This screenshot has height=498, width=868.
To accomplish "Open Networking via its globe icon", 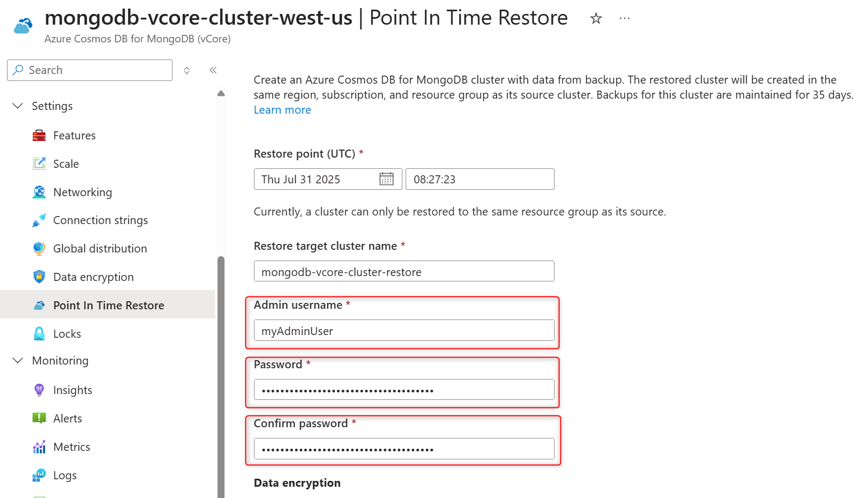I will [39, 192].
